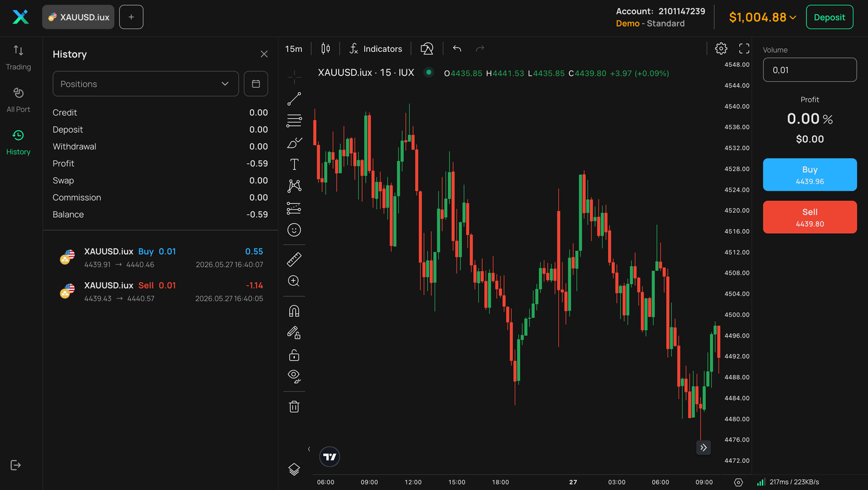Select the pattern drawing tool

294,186
